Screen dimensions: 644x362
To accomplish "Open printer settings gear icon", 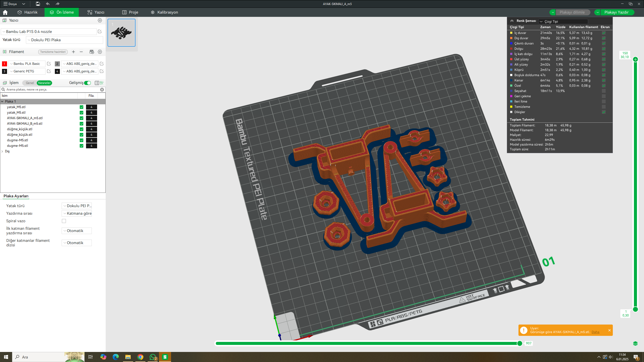I will coord(100,20).
